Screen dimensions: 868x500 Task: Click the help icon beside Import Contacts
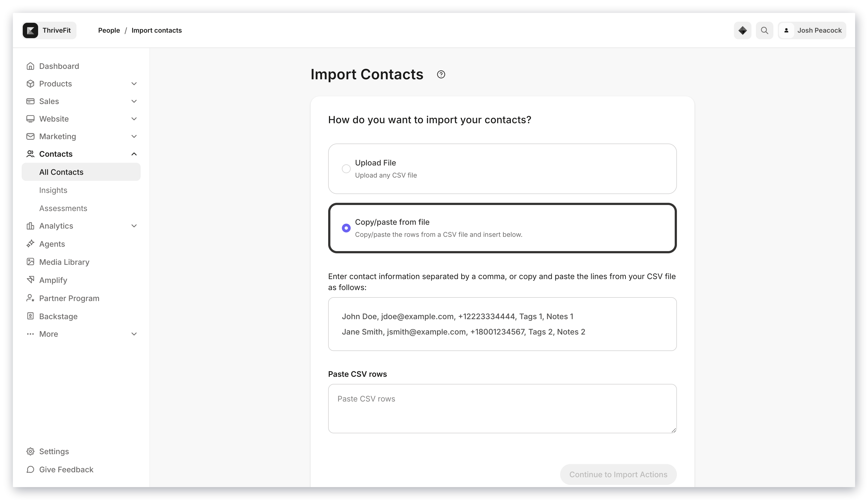[441, 75]
